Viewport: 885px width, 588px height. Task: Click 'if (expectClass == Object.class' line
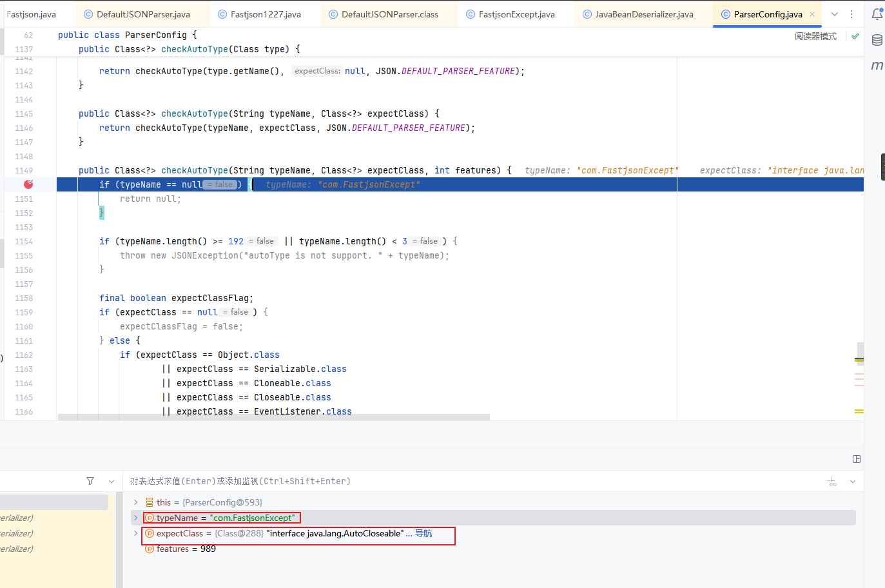(x=200, y=355)
